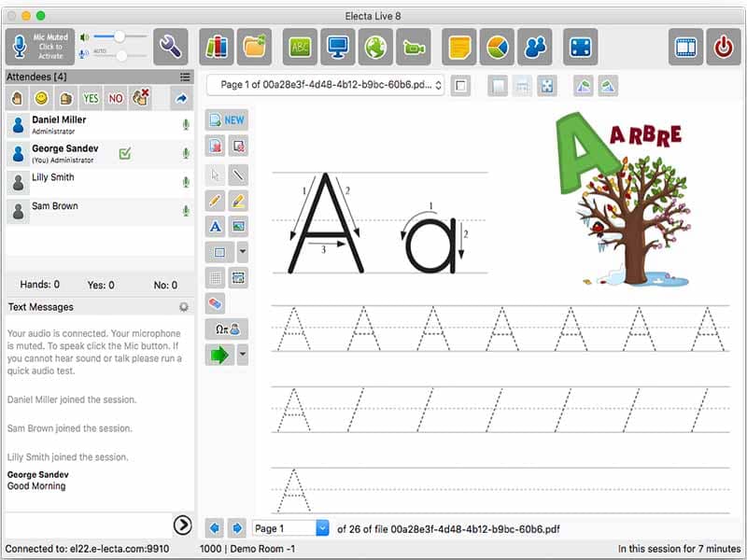Toggle Daniel Miller's microphone indicator
Screen dimensions: 747x560
coord(186,125)
